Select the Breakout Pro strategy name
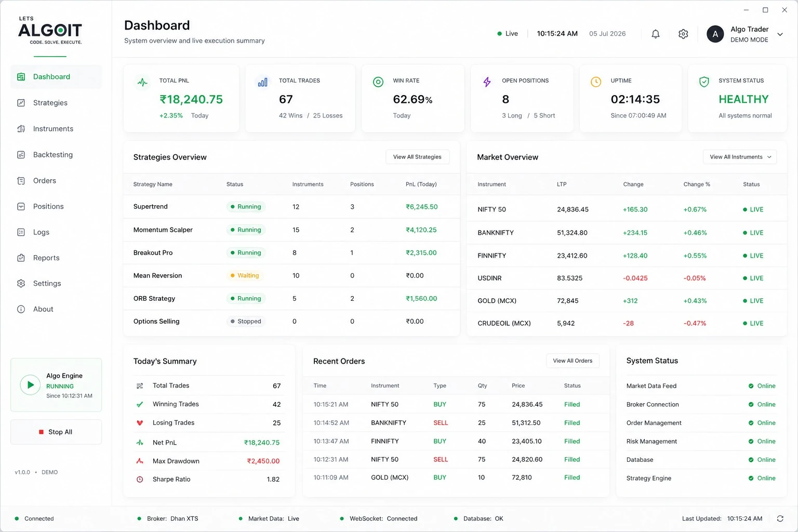Image resolution: width=798 pixels, height=532 pixels. pos(153,253)
